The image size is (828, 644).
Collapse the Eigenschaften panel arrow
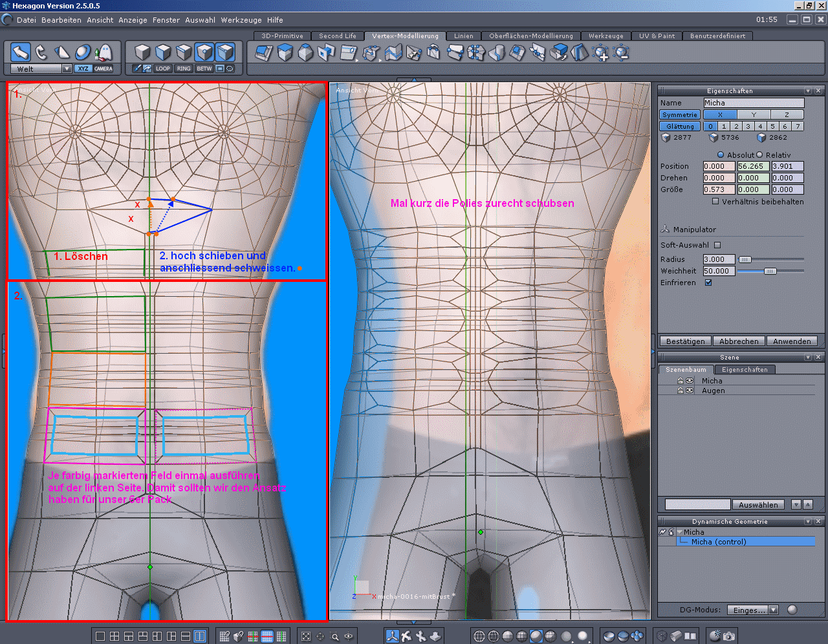coord(808,91)
